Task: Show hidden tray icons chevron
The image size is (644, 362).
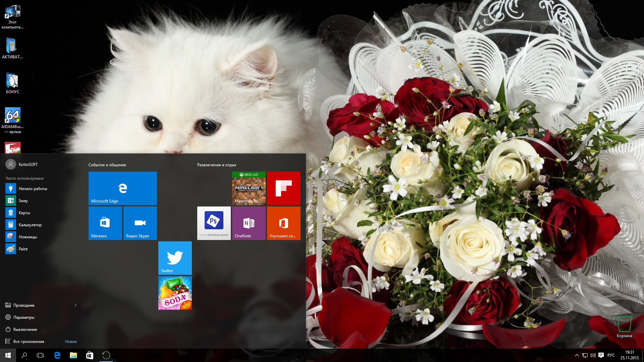Action: pyautogui.click(x=577, y=355)
